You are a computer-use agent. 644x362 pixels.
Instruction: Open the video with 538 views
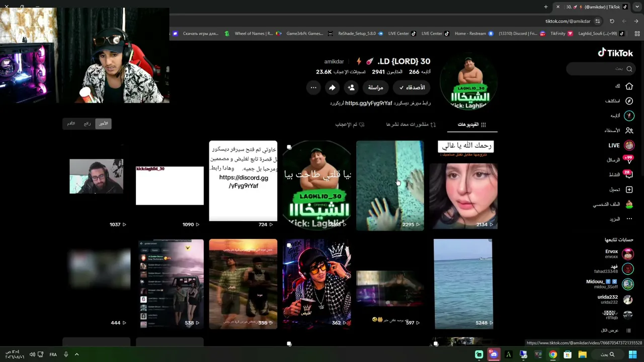point(170,284)
